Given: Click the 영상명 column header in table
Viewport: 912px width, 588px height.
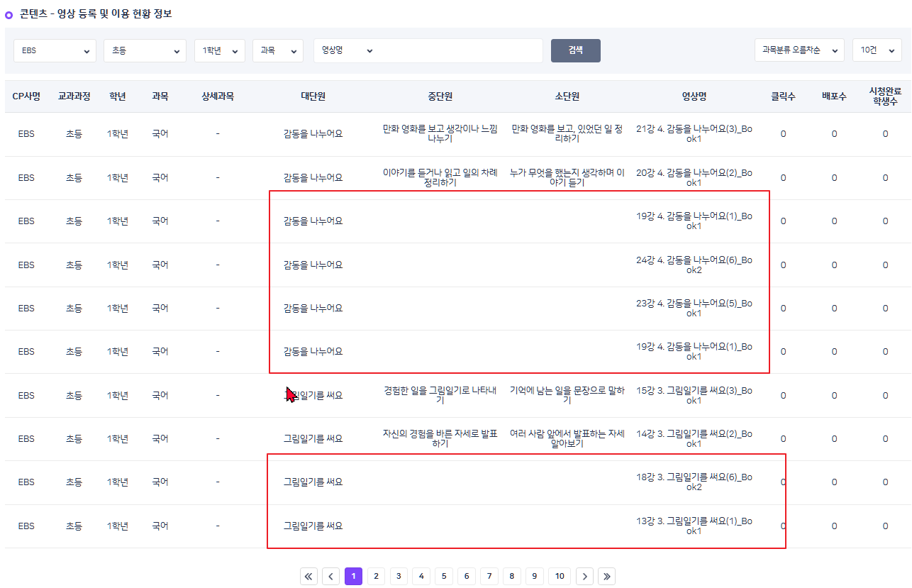Looking at the screenshot, I should tap(694, 96).
